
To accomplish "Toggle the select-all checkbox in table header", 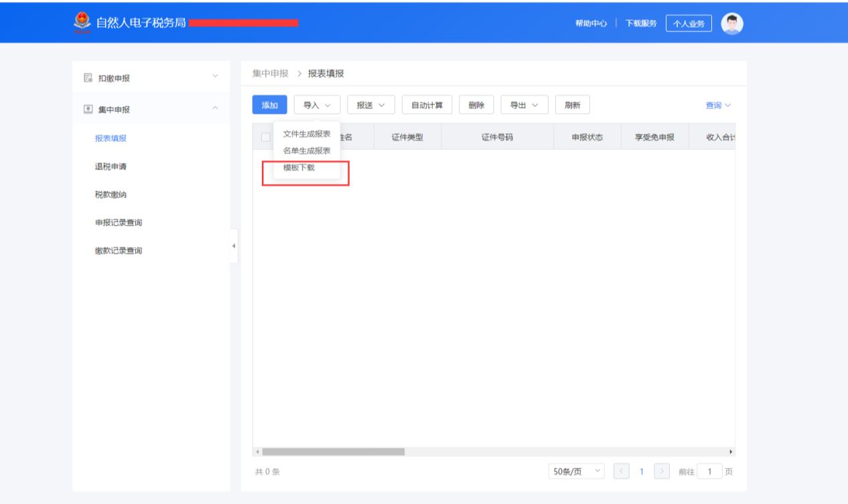I will click(265, 137).
